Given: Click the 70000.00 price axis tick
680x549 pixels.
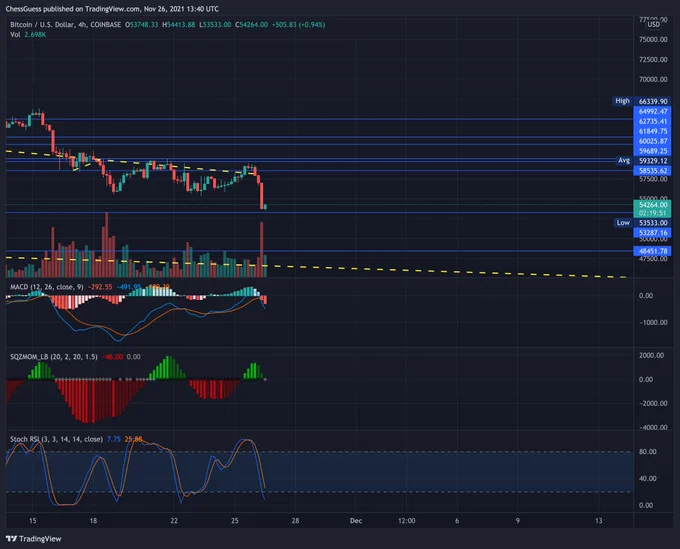Looking at the screenshot, I should [653, 79].
